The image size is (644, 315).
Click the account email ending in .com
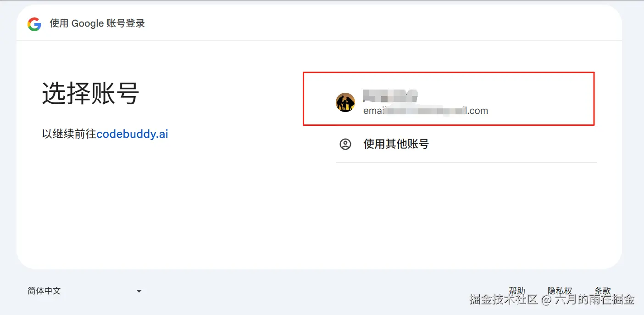(426, 111)
